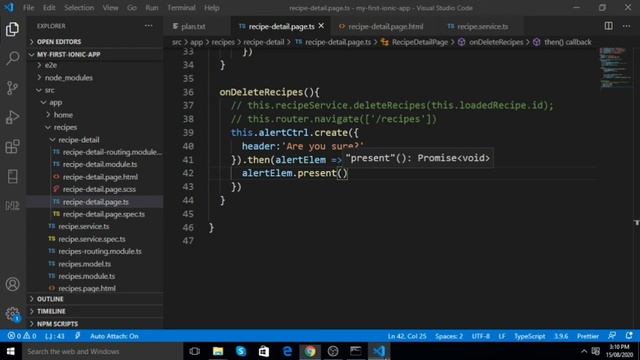Open Skype from taskbar
640x360 pixels.
click(241, 351)
